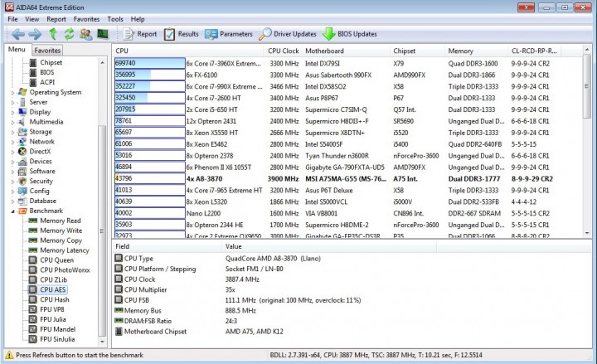Viewport: 597px width, 364px height.
Task: Open benchmark Parameters
Action: tap(229, 34)
